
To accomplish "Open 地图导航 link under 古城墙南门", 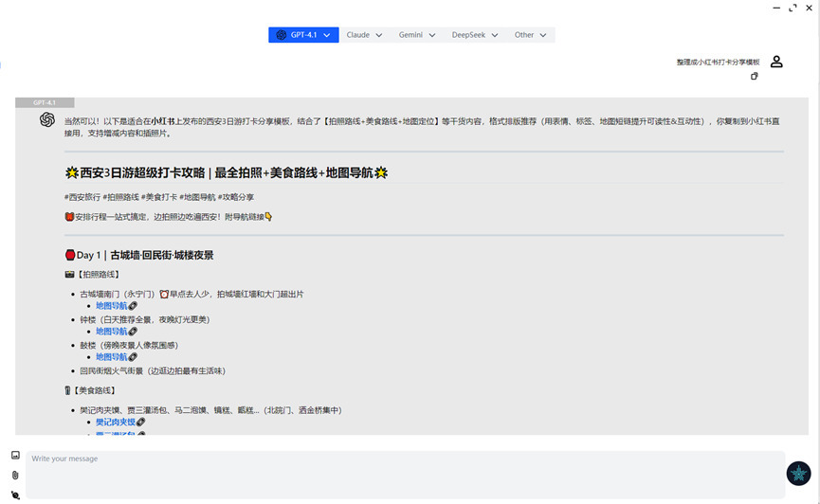I will (112, 306).
